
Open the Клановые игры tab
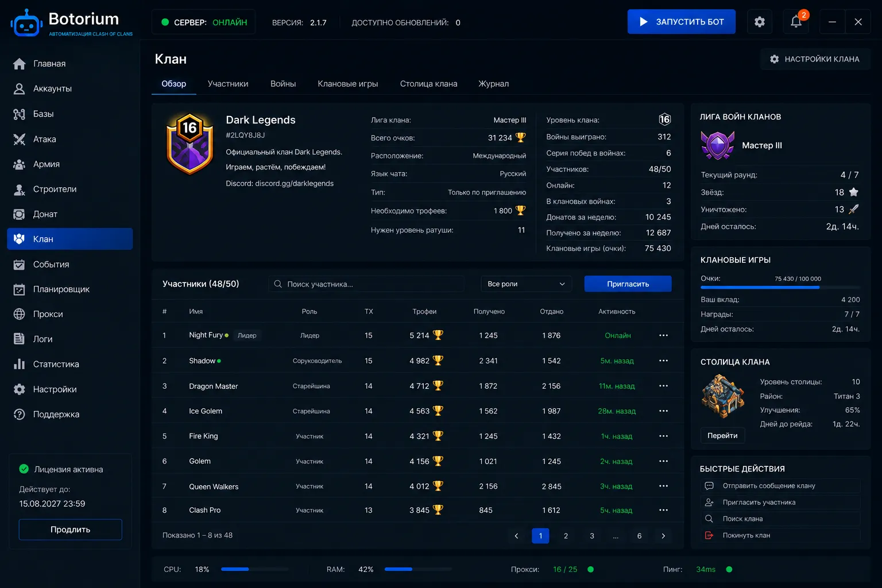tap(348, 84)
